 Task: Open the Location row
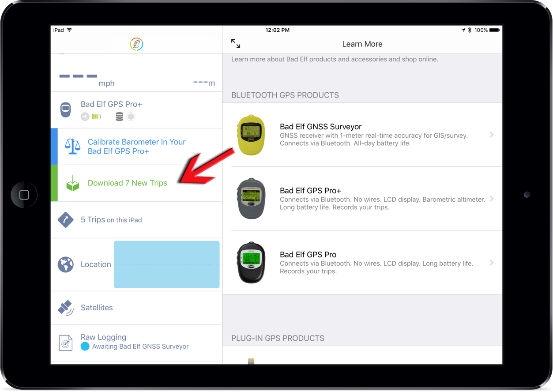tap(137, 264)
